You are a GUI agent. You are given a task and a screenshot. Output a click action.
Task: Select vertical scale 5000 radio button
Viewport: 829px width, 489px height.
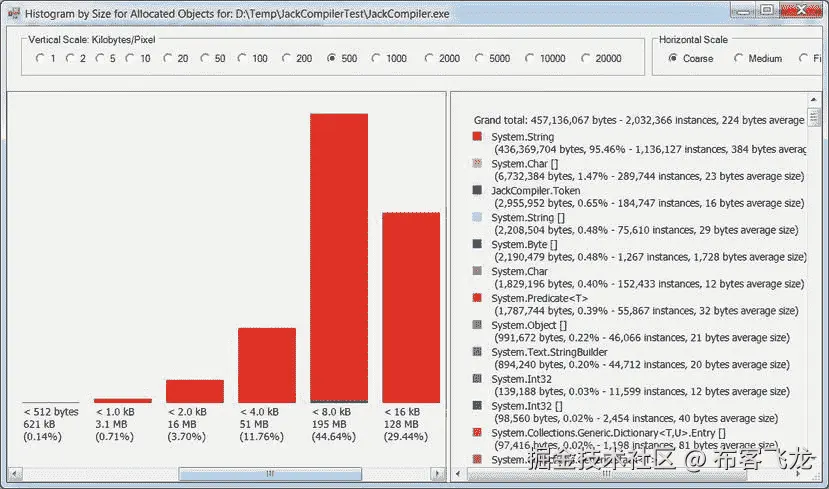click(479, 58)
